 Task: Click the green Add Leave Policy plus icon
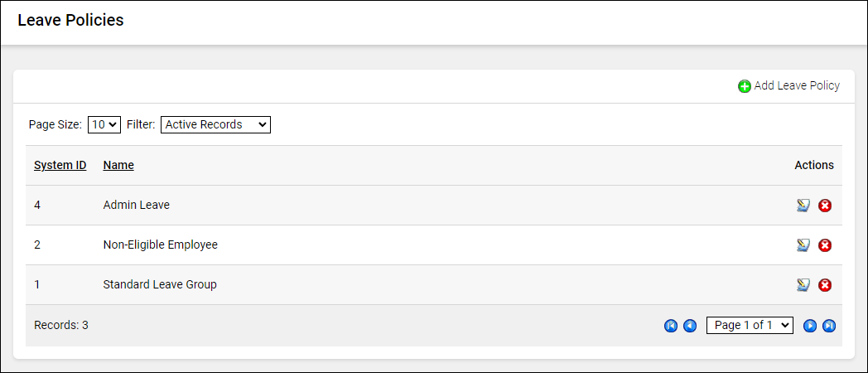coord(745,86)
